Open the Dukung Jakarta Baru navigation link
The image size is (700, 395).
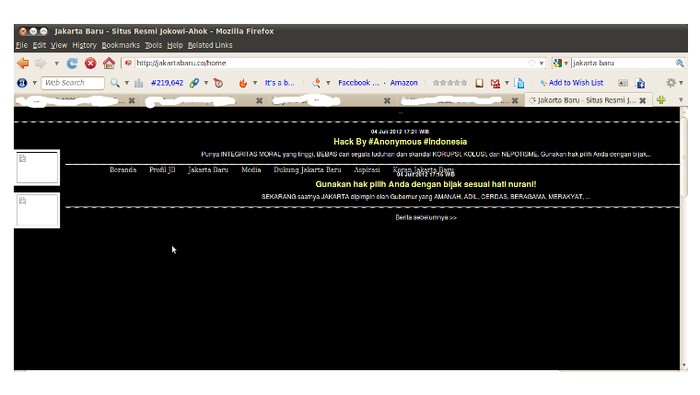307,170
